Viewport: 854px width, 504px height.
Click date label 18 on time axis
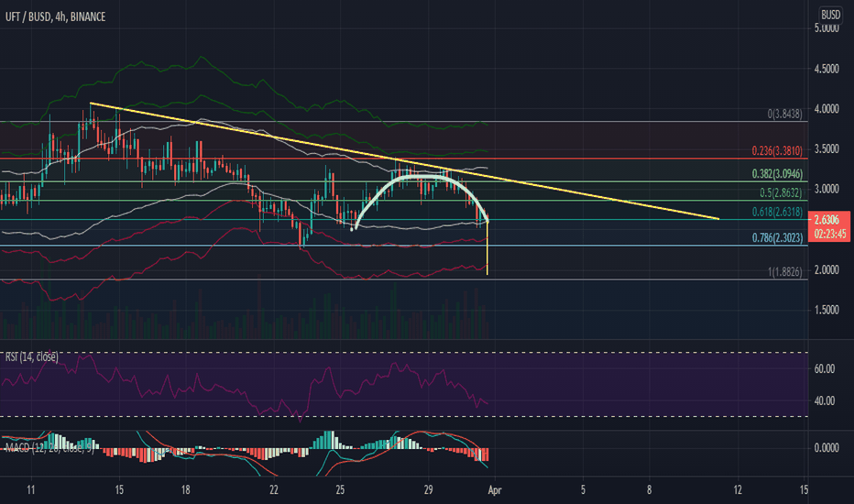click(186, 490)
